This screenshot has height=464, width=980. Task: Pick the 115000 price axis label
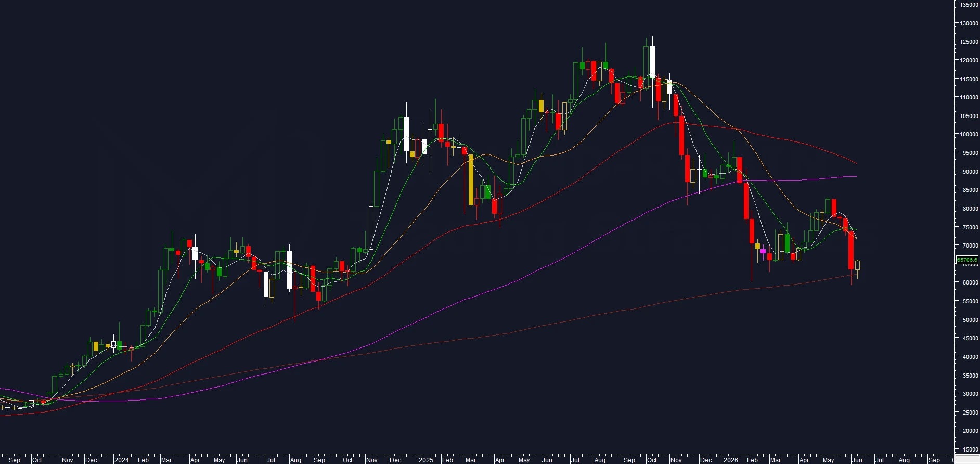[x=969, y=79]
